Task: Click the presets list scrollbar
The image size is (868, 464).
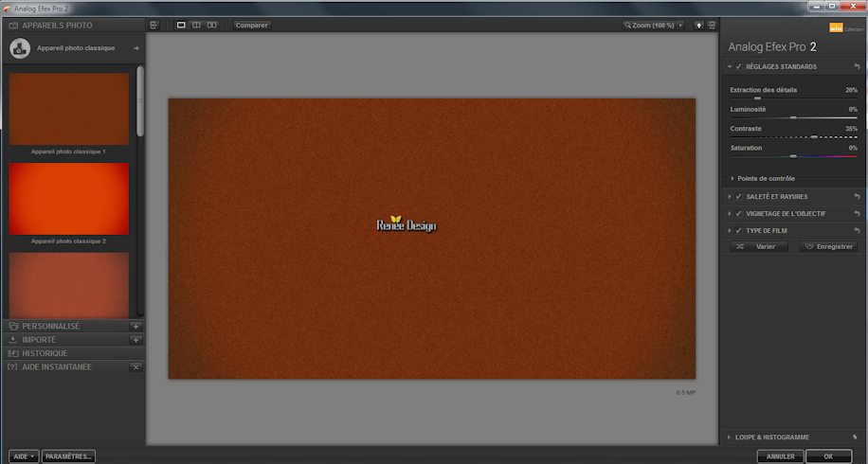Action: pyautogui.click(x=140, y=101)
